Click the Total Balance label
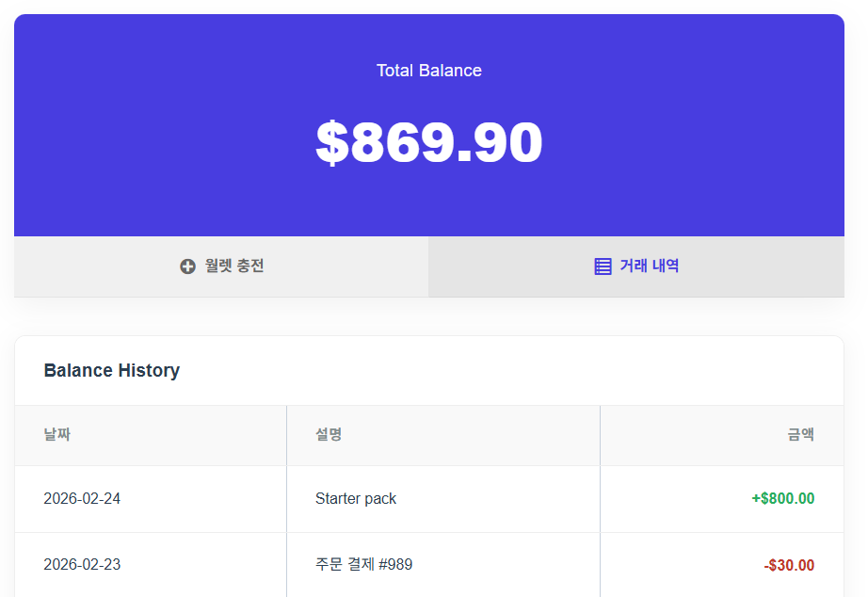The image size is (868, 597). (429, 71)
